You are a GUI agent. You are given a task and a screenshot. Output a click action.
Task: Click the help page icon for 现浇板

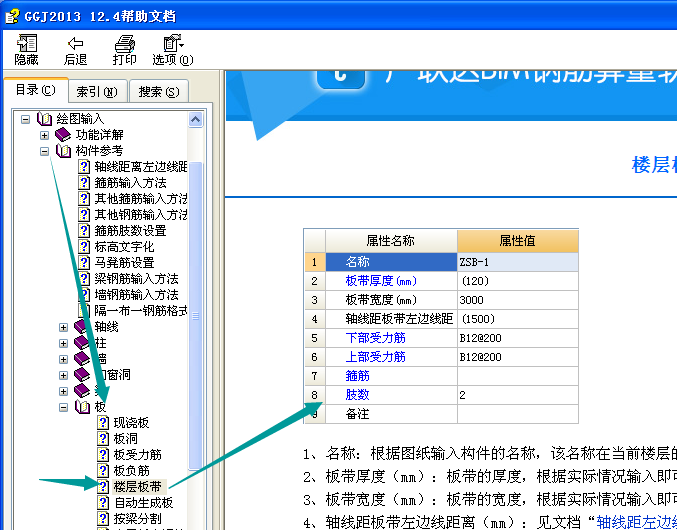[103, 423]
